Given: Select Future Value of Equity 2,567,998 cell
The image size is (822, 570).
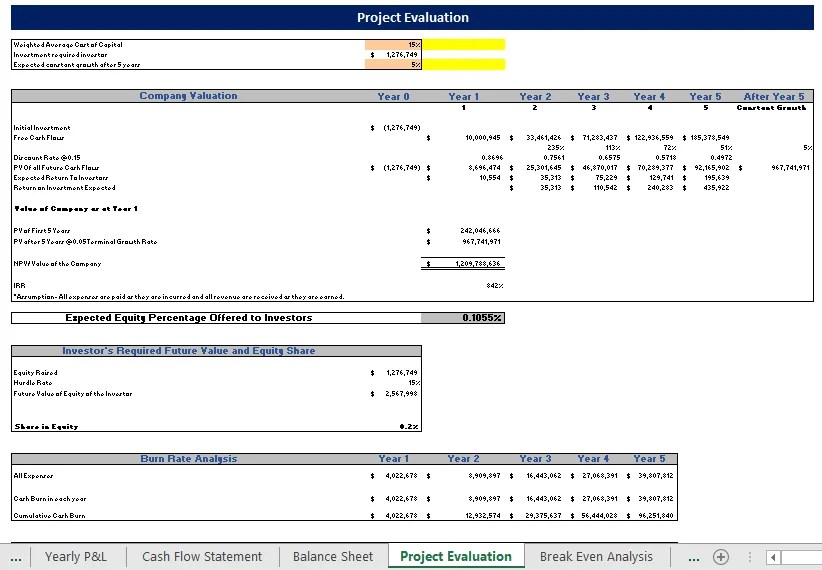Looking at the screenshot, I should [x=393, y=394].
